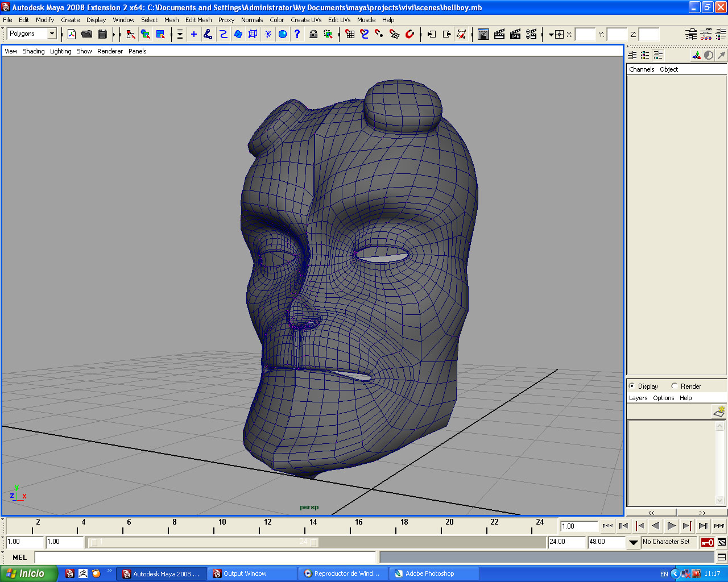Click inputs to selected object icon
Viewport: 728px width, 582px height.
tap(432, 34)
